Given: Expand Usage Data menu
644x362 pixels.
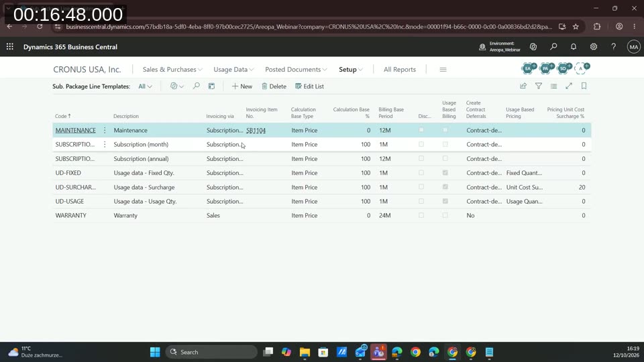Looking at the screenshot, I should tap(233, 69).
